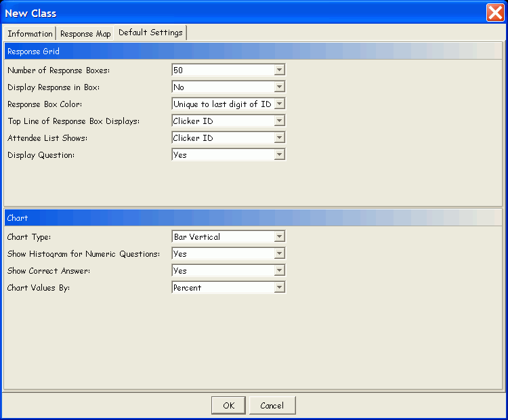Select the Default Settings tab

(150, 33)
